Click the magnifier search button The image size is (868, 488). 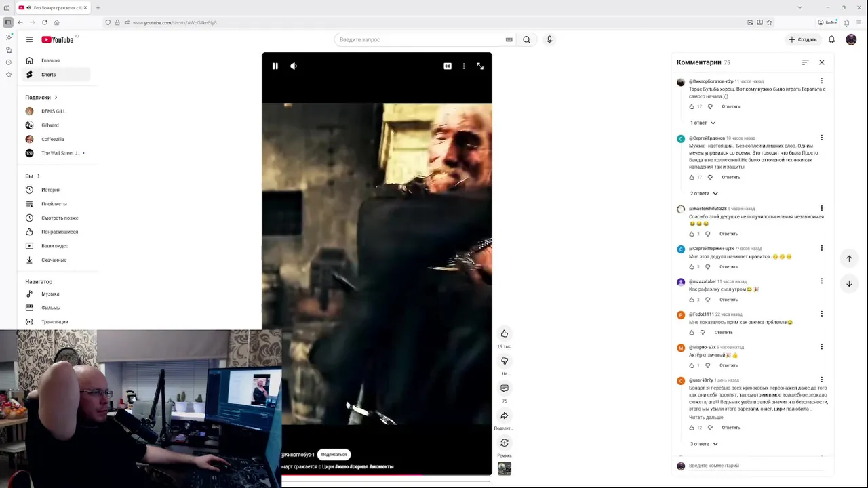(x=526, y=39)
